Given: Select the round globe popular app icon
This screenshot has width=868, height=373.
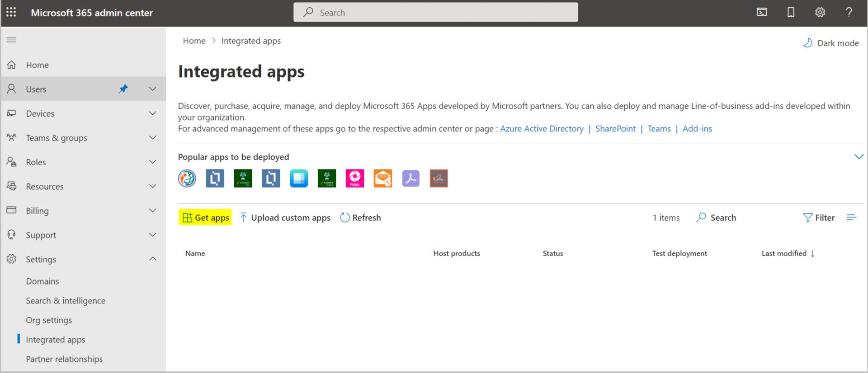Looking at the screenshot, I should [187, 178].
